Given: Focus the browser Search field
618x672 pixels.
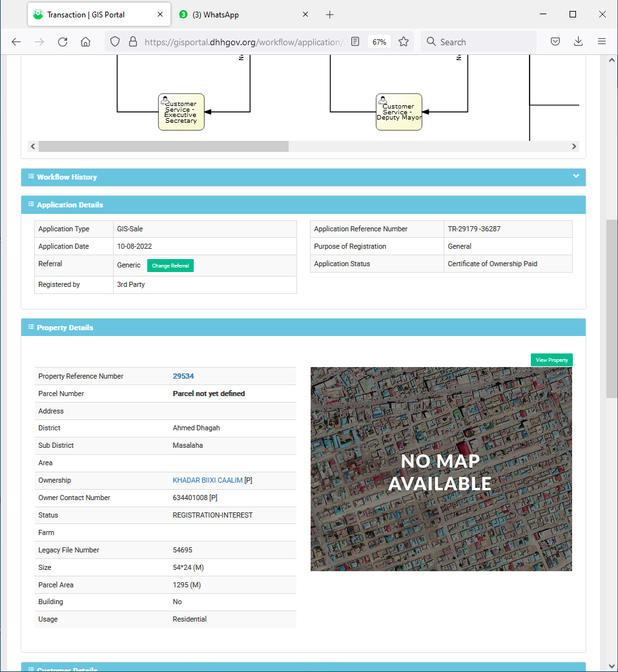Looking at the screenshot, I should tap(479, 42).
